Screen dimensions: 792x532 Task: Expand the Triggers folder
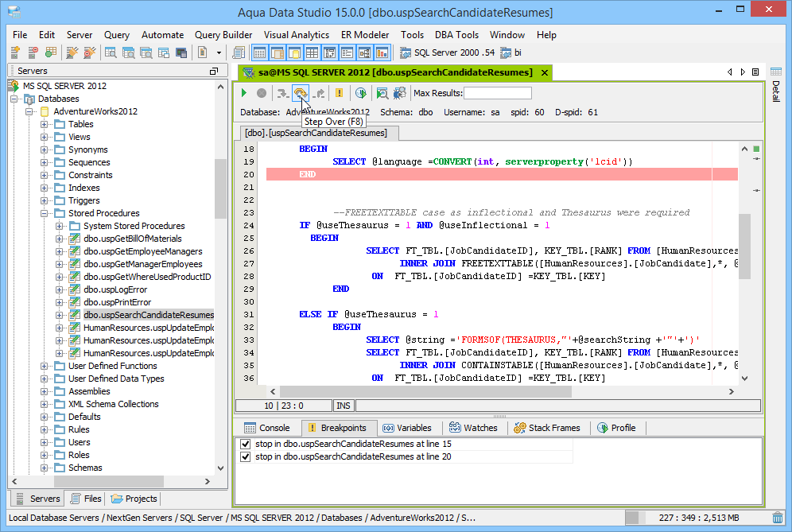pos(44,200)
